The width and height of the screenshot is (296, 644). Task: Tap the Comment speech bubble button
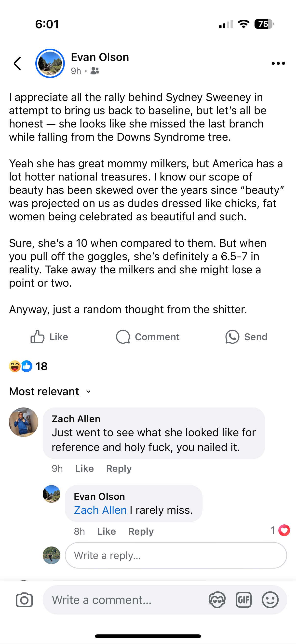click(x=148, y=337)
